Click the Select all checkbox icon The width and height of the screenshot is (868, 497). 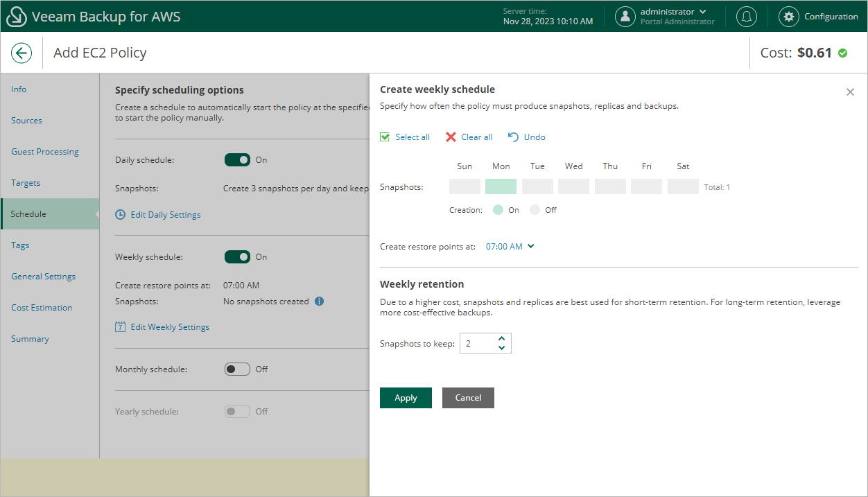pos(385,137)
